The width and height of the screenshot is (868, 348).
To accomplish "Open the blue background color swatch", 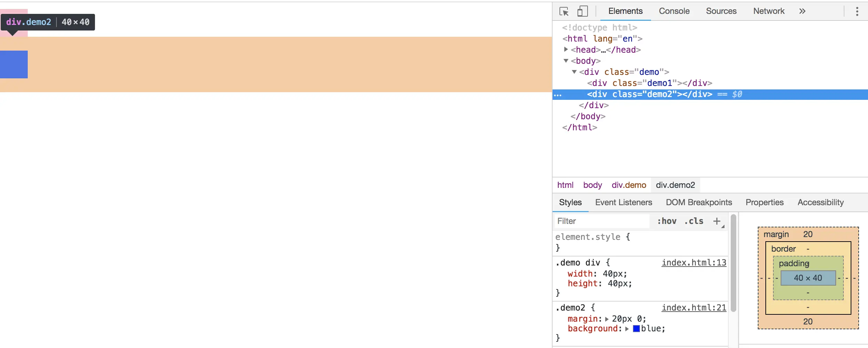I will tap(636, 329).
